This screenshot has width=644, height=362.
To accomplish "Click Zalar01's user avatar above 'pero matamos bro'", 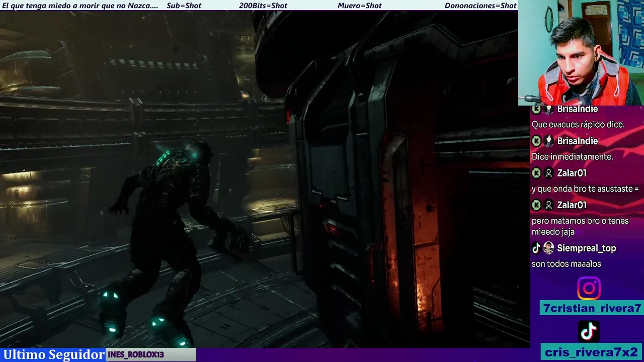I will (x=548, y=205).
